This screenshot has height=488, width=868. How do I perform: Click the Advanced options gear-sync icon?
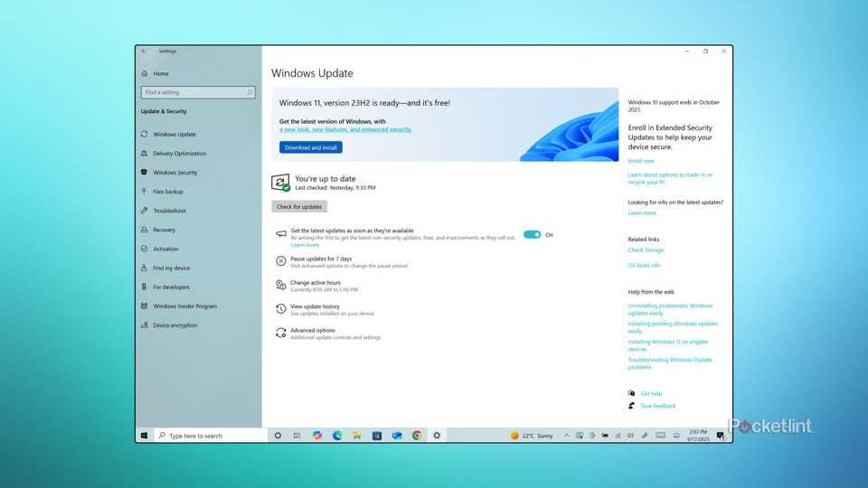(280, 332)
